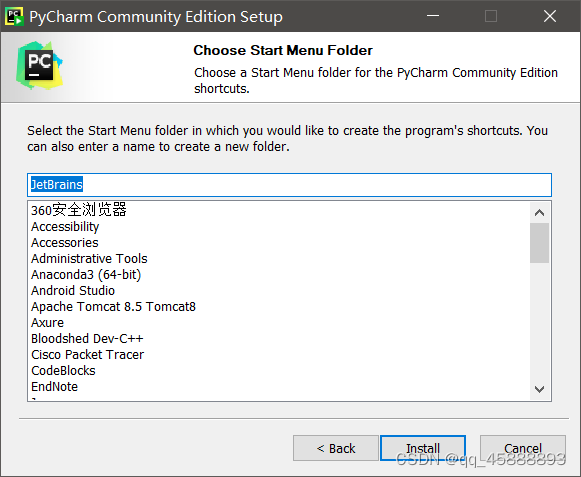Click the folder list scroll down arrow

click(x=540, y=389)
